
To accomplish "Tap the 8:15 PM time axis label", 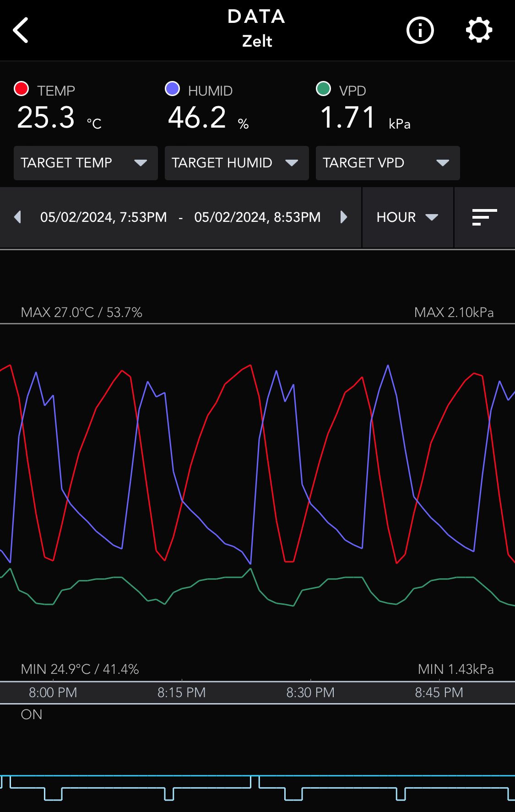I will tap(182, 693).
